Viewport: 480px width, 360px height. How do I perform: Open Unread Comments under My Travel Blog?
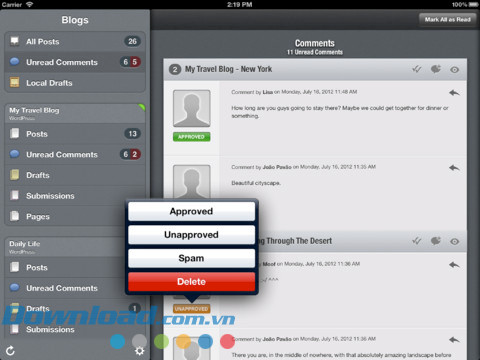click(x=75, y=154)
